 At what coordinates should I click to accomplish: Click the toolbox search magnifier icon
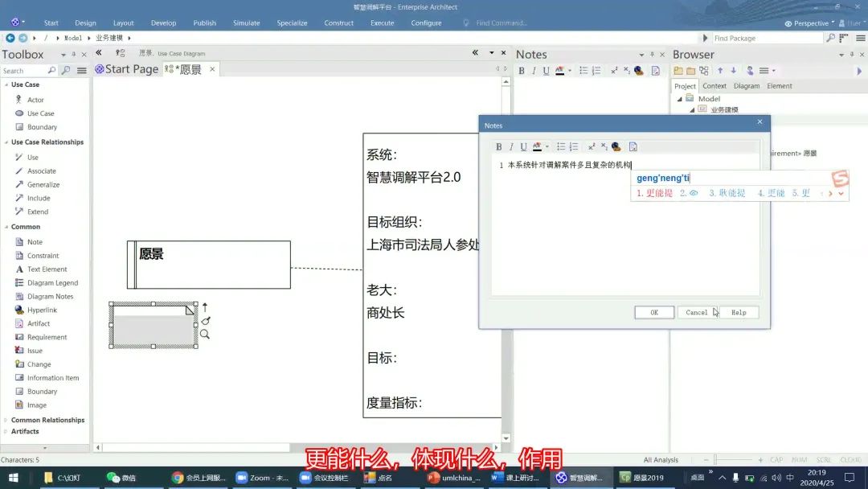[x=51, y=70]
